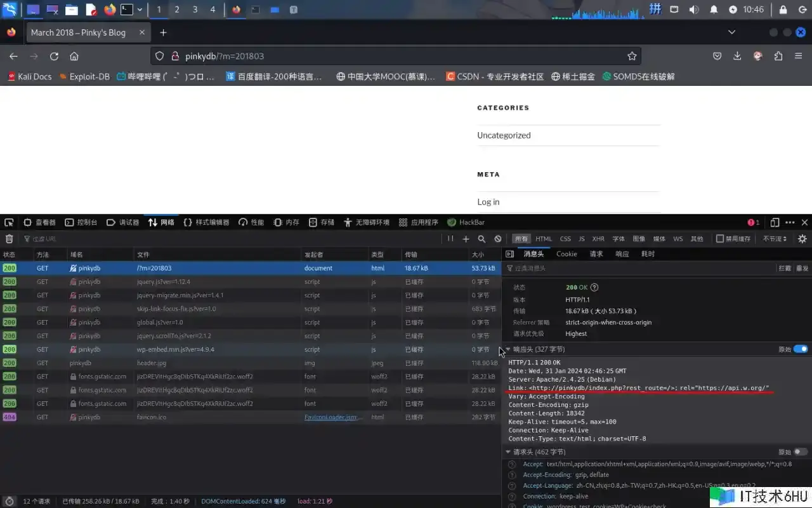Go to Firefox home page
This screenshot has height=508, width=812.
click(74, 56)
